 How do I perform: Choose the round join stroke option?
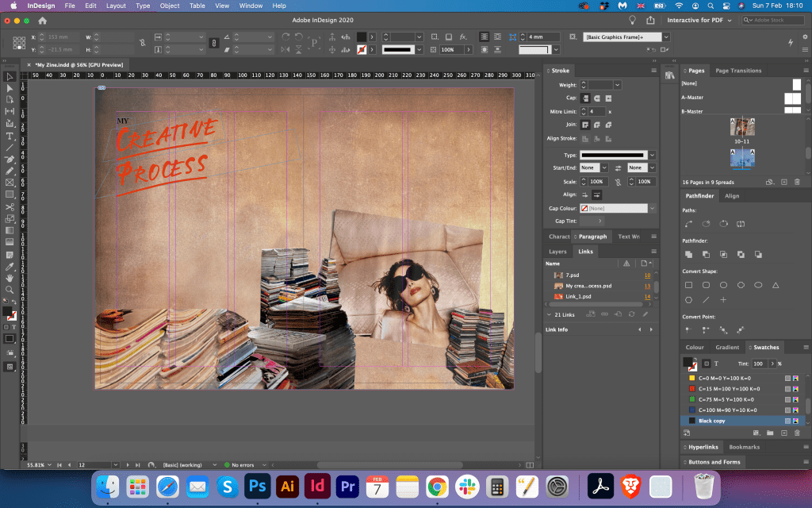click(597, 125)
